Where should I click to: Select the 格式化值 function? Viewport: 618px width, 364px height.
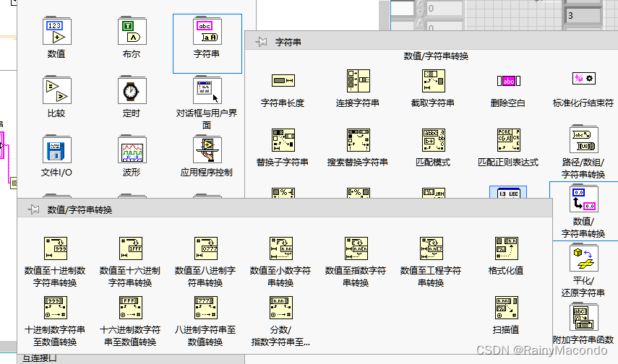[507, 248]
